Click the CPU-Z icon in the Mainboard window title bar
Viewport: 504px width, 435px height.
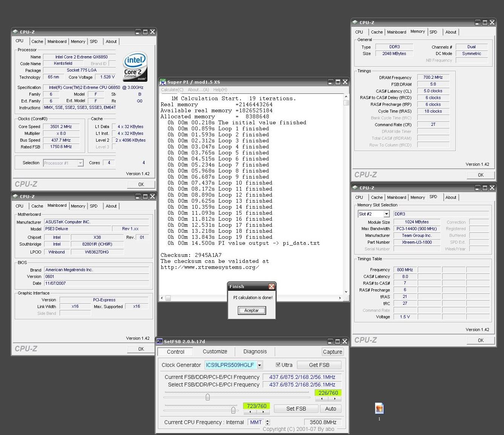[x=15, y=196]
